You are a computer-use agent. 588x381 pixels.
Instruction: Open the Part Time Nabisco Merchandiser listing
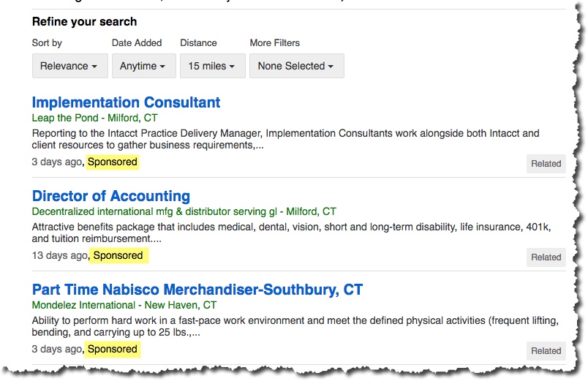197,290
